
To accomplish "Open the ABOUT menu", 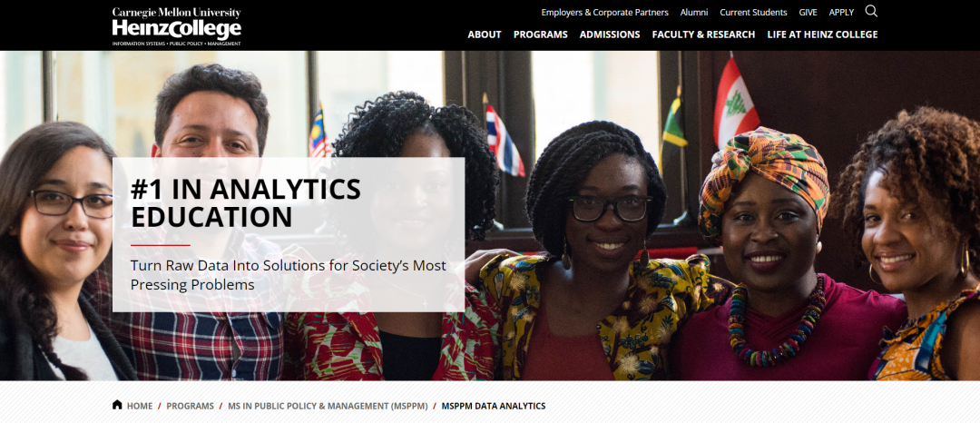I will tap(485, 34).
